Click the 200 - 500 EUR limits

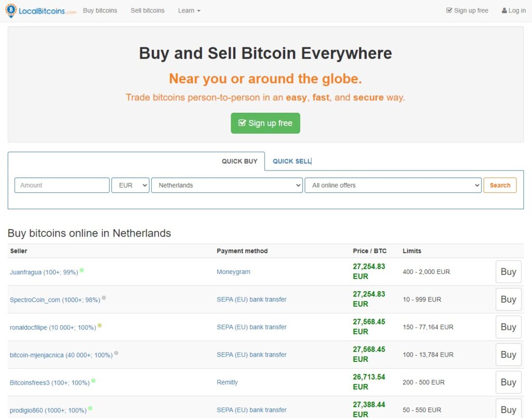pos(423,382)
